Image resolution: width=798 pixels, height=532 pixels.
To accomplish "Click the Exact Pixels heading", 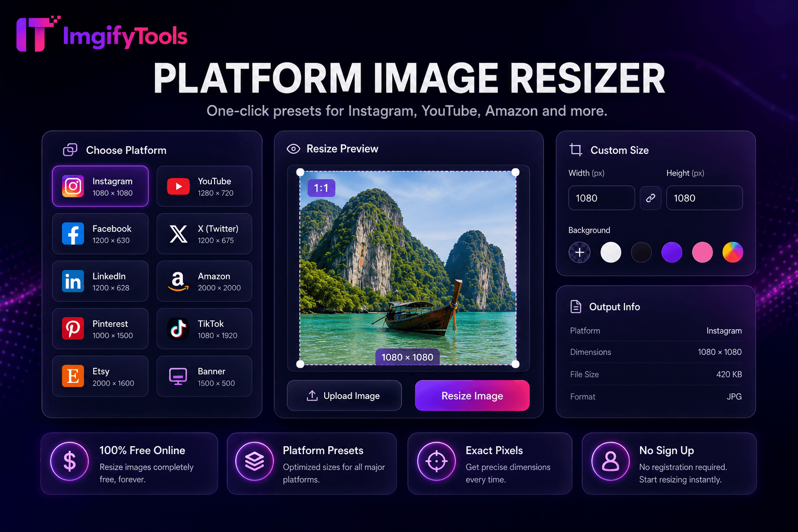I will pyautogui.click(x=494, y=450).
